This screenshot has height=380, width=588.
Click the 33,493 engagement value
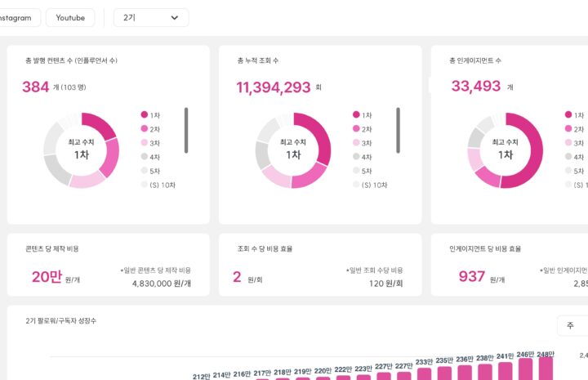tap(476, 86)
